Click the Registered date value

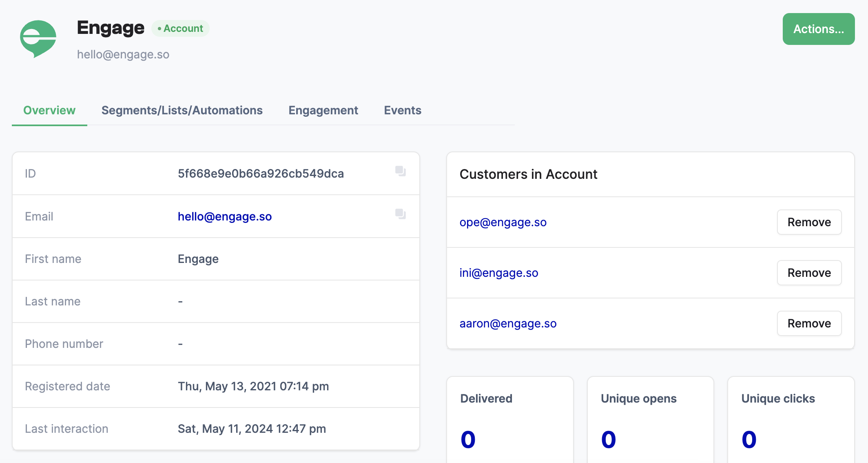253,386
